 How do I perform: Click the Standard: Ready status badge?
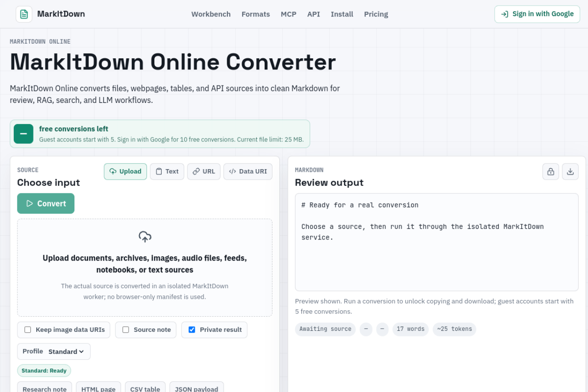point(44,371)
